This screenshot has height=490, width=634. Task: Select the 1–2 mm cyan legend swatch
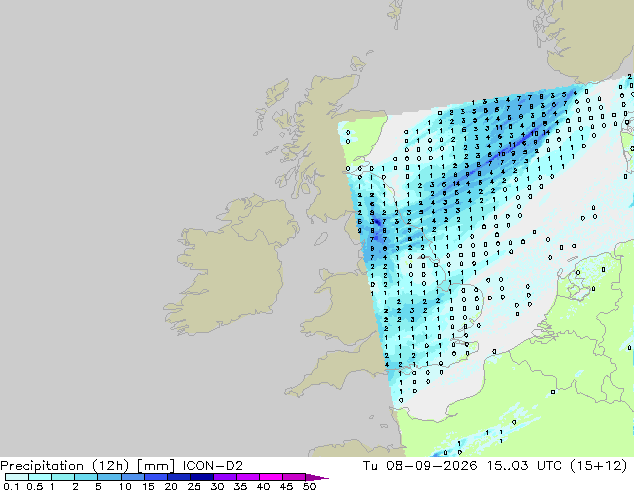(x=63, y=477)
